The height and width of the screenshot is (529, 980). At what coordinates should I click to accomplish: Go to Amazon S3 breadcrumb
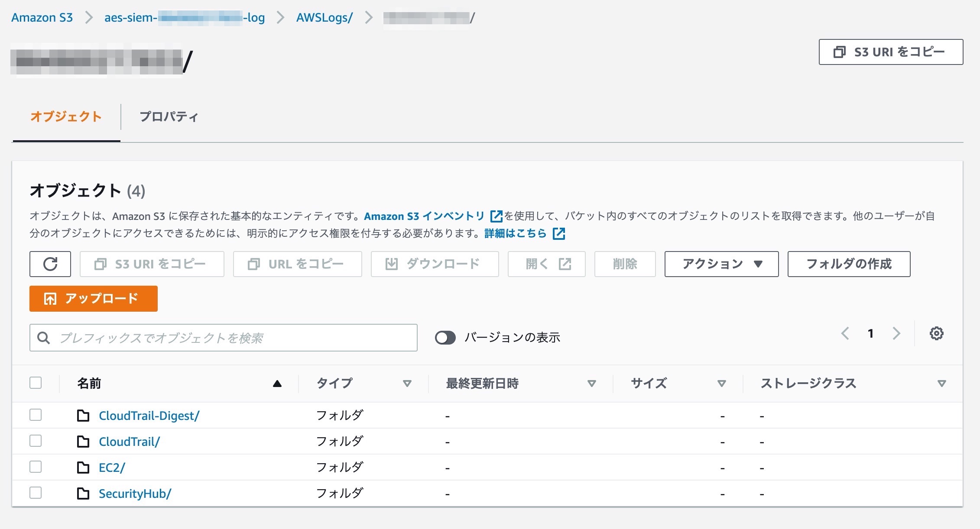point(42,17)
